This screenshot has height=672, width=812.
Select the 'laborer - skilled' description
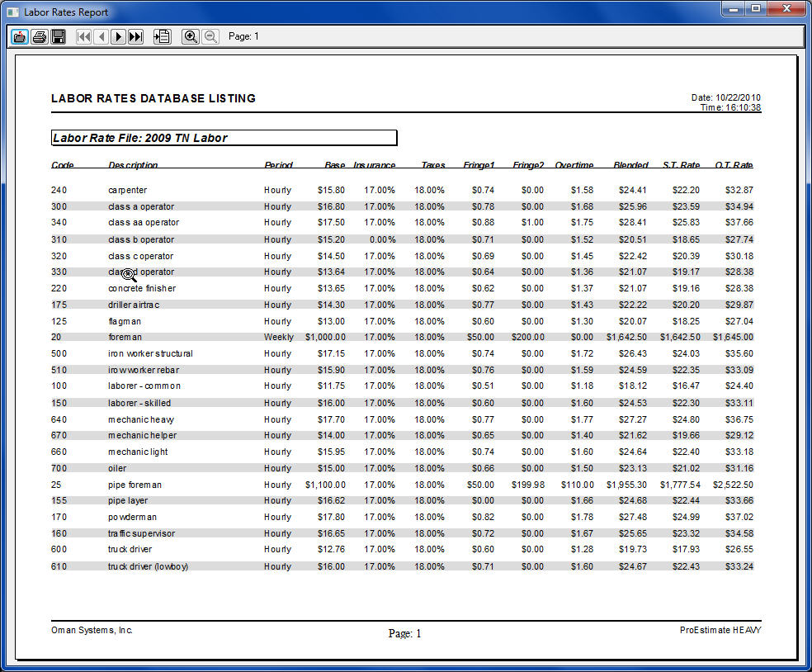(x=139, y=403)
